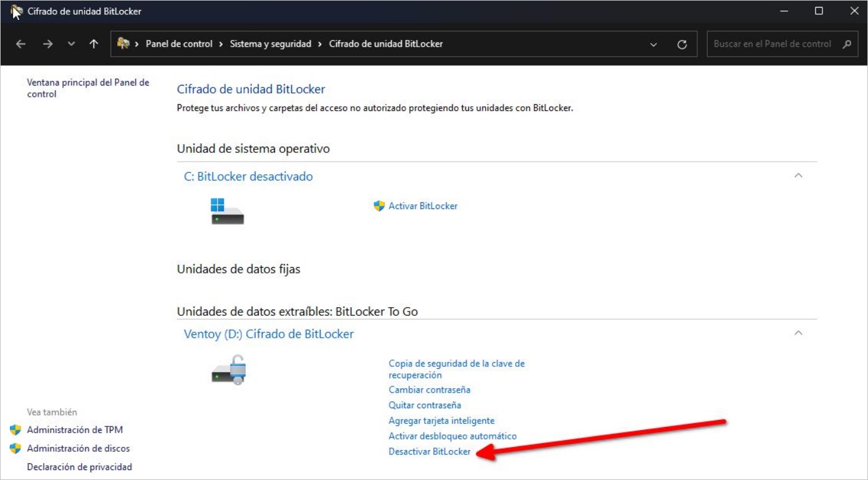Expand address bar history dropdown

point(653,44)
